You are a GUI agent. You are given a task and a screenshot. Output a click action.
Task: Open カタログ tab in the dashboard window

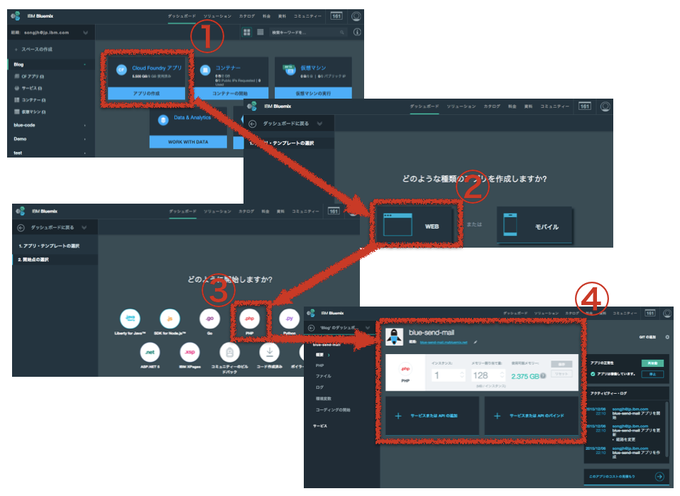pos(247,16)
